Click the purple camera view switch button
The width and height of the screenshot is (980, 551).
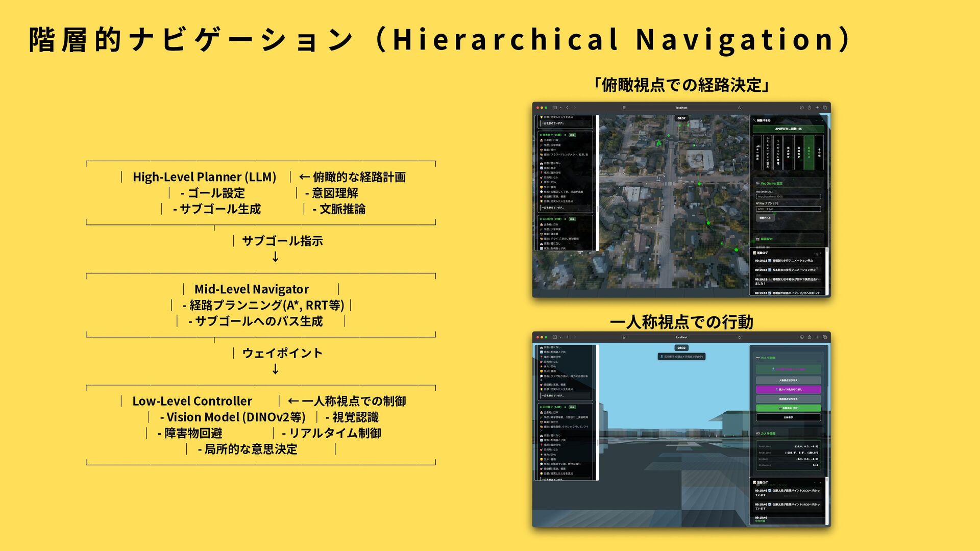[x=788, y=389]
